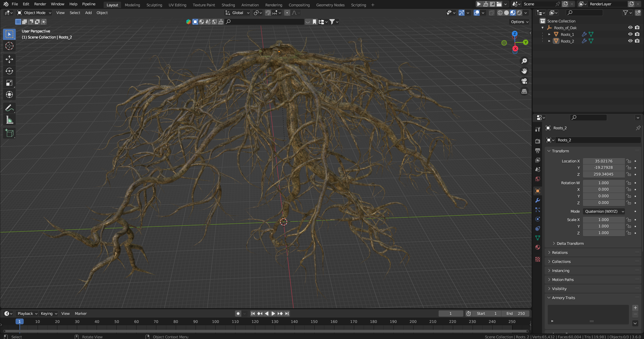Toggle the Scale Z lock
This screenshot has width=644, height=339.
coord(629,233)
